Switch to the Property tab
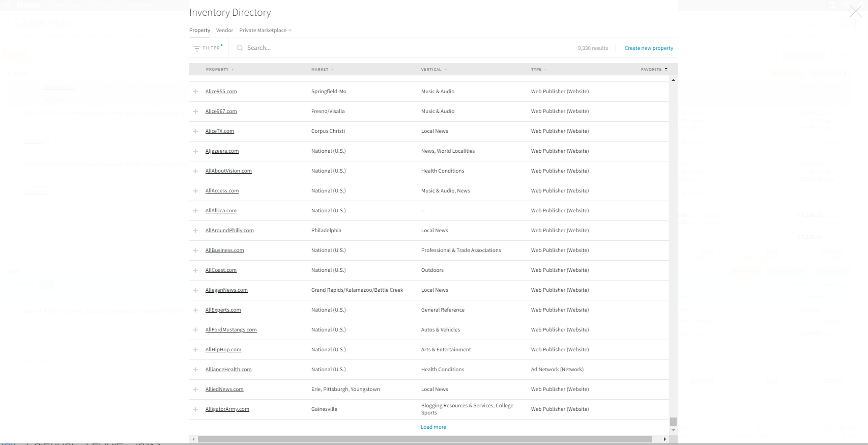868x445 pixels. tap(199, 31)
